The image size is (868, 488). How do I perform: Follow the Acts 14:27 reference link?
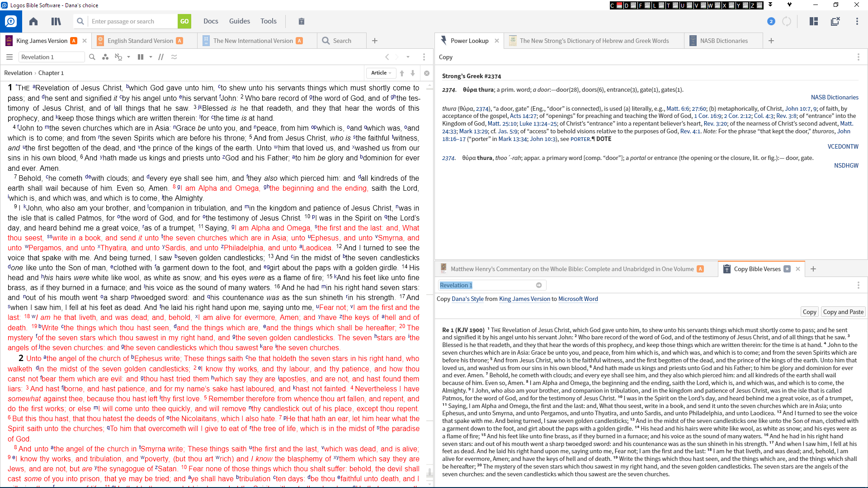523,116
